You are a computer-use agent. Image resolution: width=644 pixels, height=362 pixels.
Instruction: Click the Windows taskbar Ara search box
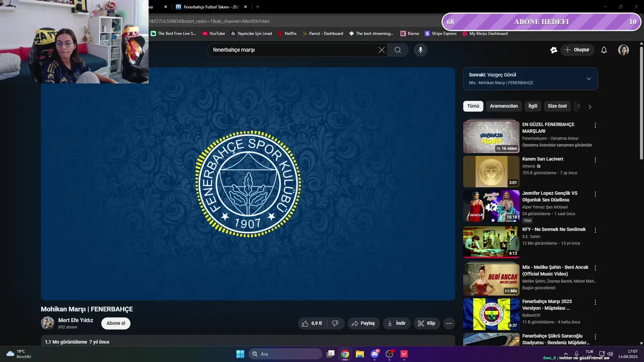click(x=285, y=354)
